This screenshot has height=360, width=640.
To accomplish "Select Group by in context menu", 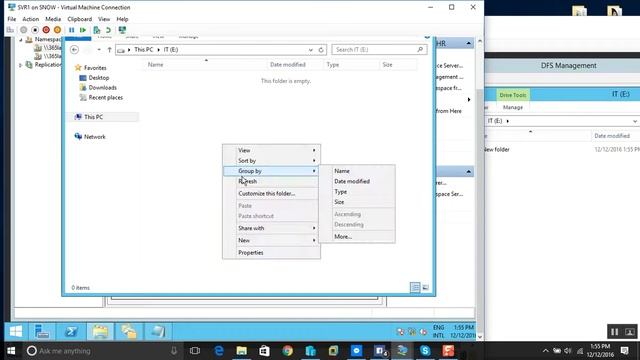I will (271, 171).
